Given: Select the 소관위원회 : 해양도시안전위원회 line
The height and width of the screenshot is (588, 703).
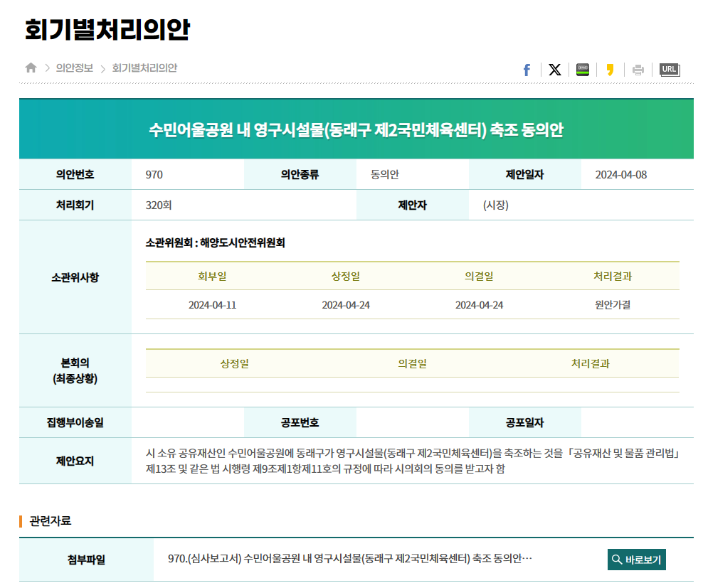Looking at the screenshot, I should (x=215, y=243).
